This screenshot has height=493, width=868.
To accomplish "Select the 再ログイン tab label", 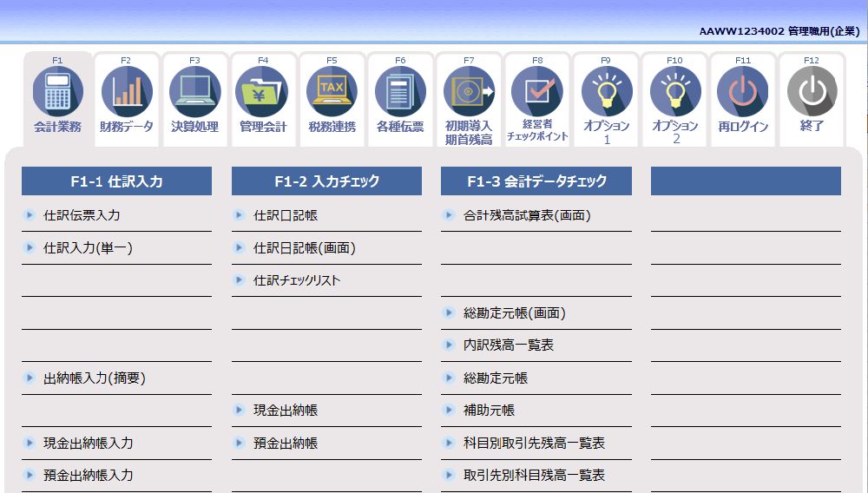I will pos(743,127).
